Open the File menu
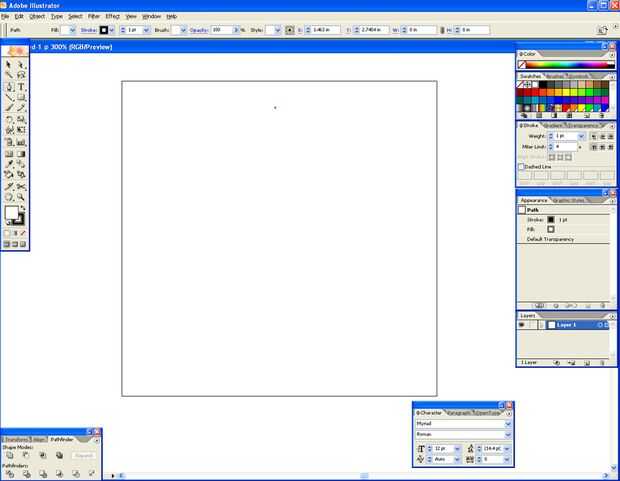The width and height of the screenshot is (620, 481). coord(5,17)
